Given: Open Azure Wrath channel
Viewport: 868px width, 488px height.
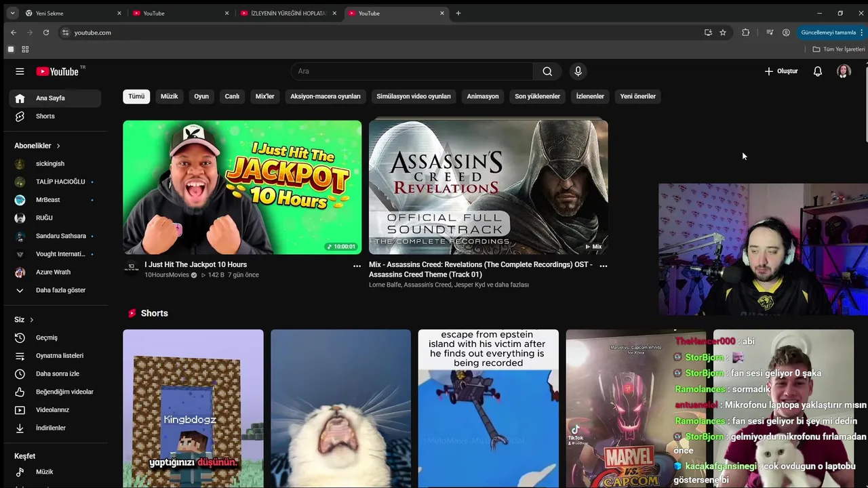Looking at the screenshot, I should 55,272.
